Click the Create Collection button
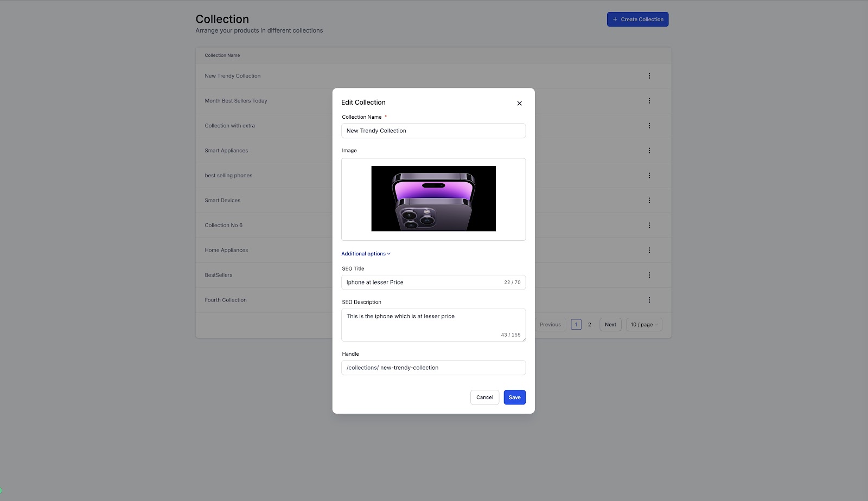Image resolution: width=868 pixels, height=501 pixels. click(637, 20)
